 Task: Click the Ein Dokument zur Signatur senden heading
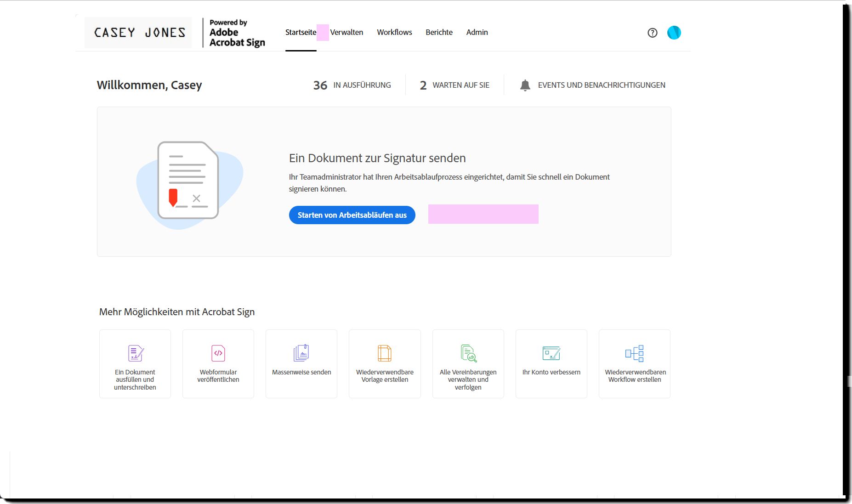click(377, 158)
